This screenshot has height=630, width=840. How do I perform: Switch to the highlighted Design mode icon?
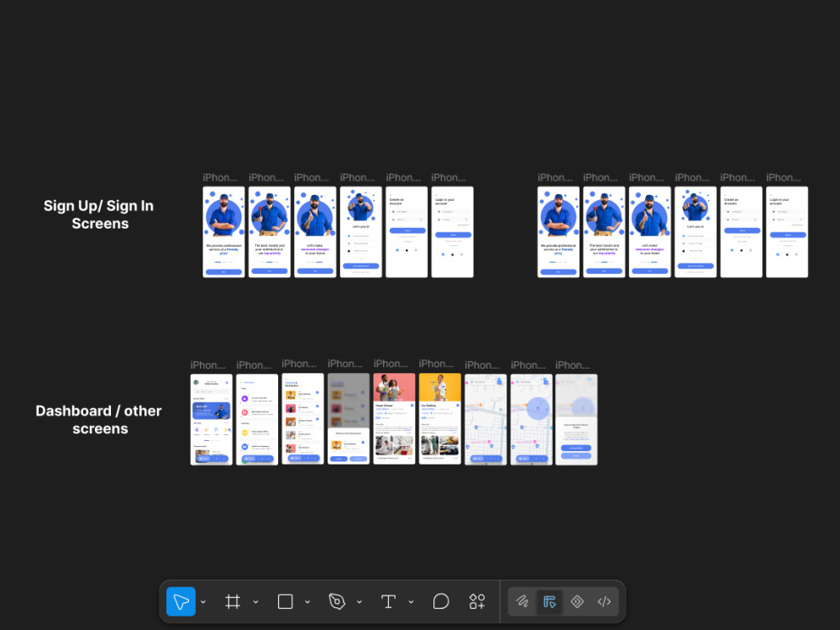pos(549,601)
